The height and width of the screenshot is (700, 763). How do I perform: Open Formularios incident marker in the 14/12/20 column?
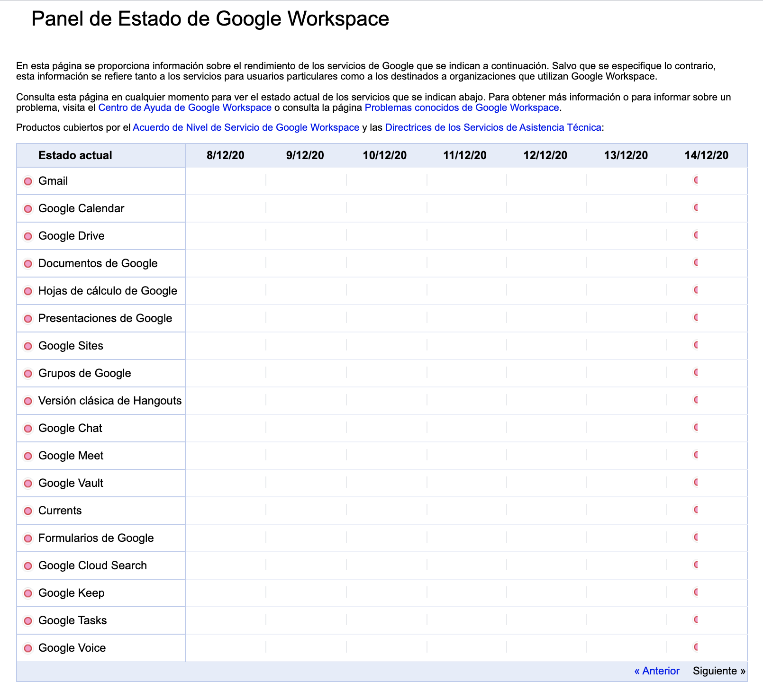[x=696, y=537]
